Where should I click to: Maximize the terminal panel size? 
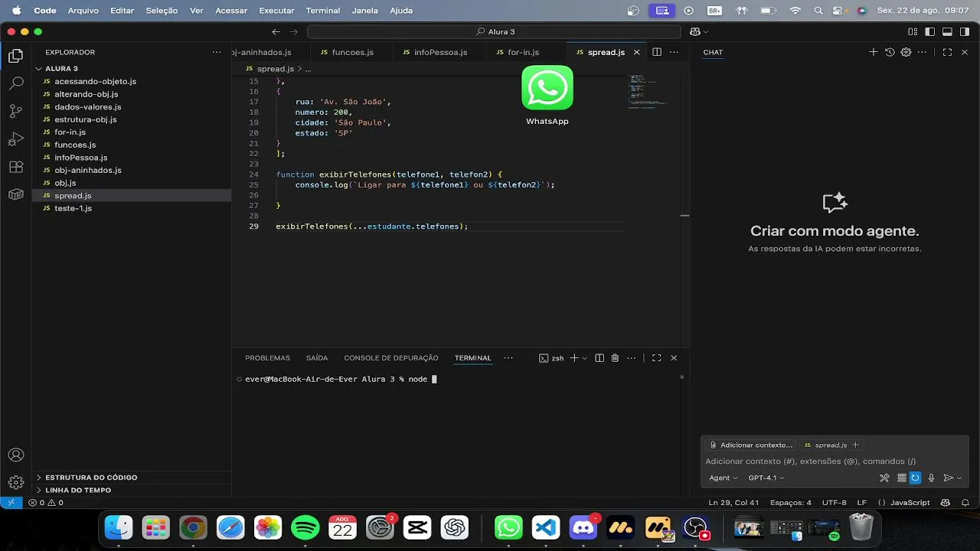tap(656, 358)
